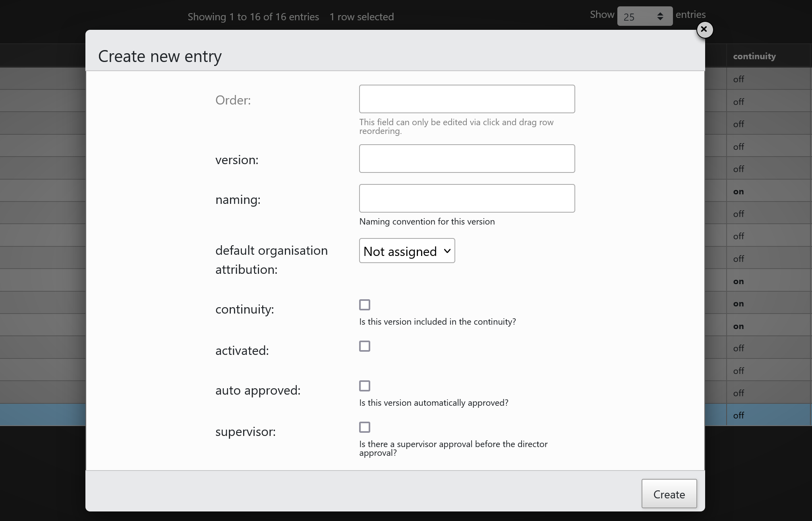Screen dimensions: 812x521
Task: Click the Create new entry title
Action: click(160, 56)
